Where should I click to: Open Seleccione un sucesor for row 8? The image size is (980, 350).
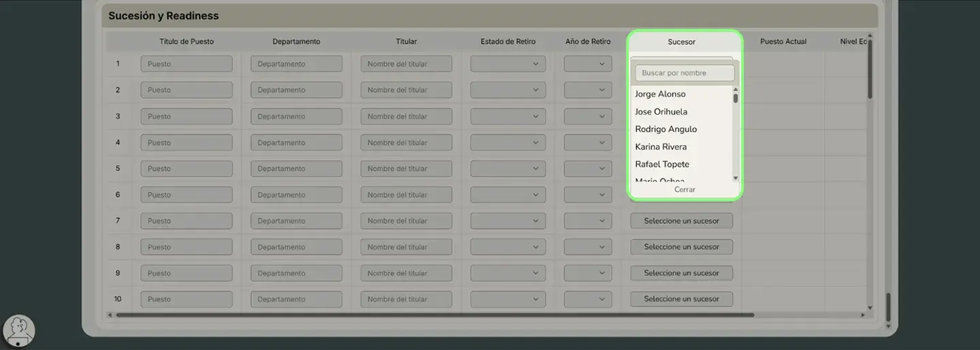681,246
